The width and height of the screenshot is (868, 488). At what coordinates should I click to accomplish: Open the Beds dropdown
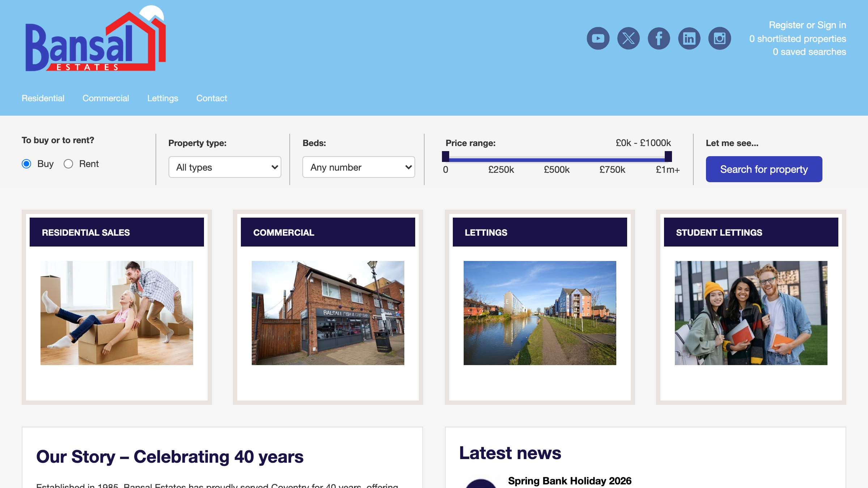pyautogui.click(x=358, y=167)
